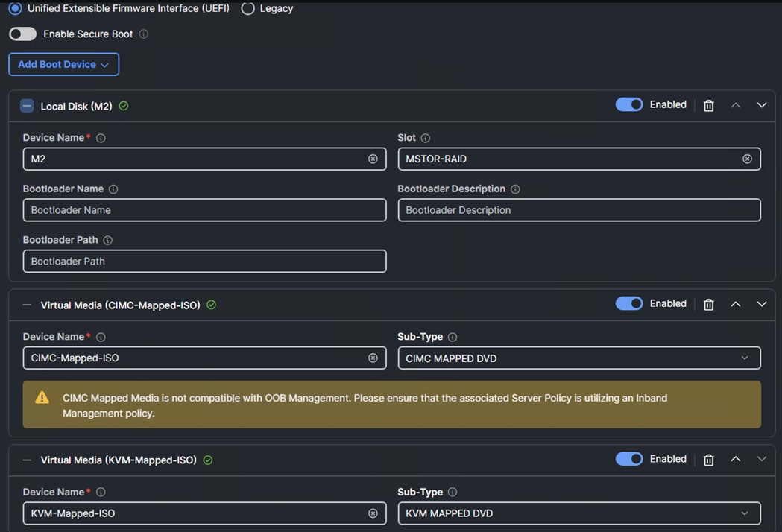The height and width of the screenshot is (532, 782).
Task: Disable the Local Disk (M2) Enabled toggle
Action: (629, 105)
